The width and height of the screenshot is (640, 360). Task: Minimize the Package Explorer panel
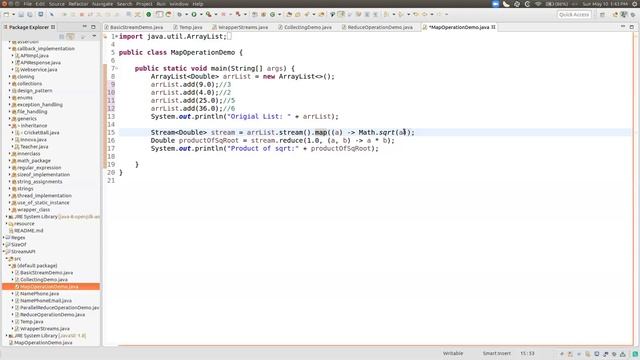coord(84,27)
